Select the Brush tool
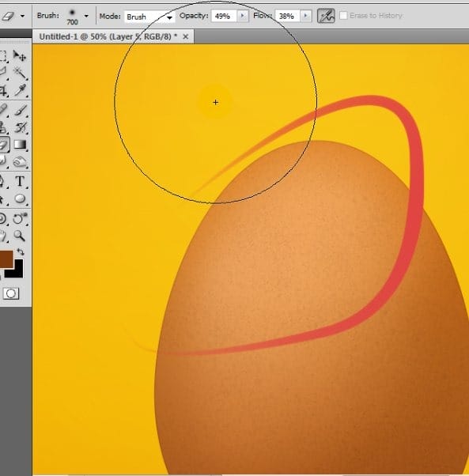Image resolution: width=469 pixels, height=476 pixels. click(20, 110)
